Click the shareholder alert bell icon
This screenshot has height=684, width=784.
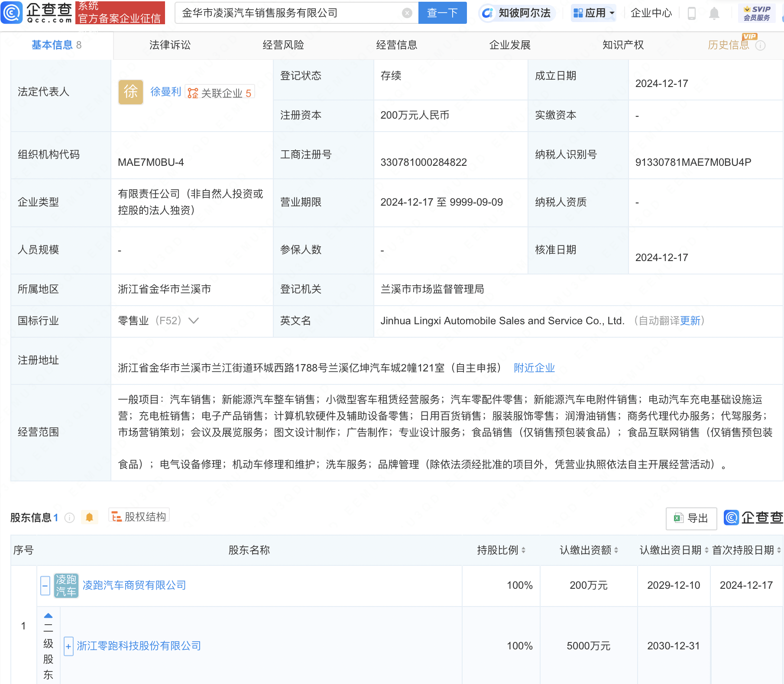click(x=90, y=517)
